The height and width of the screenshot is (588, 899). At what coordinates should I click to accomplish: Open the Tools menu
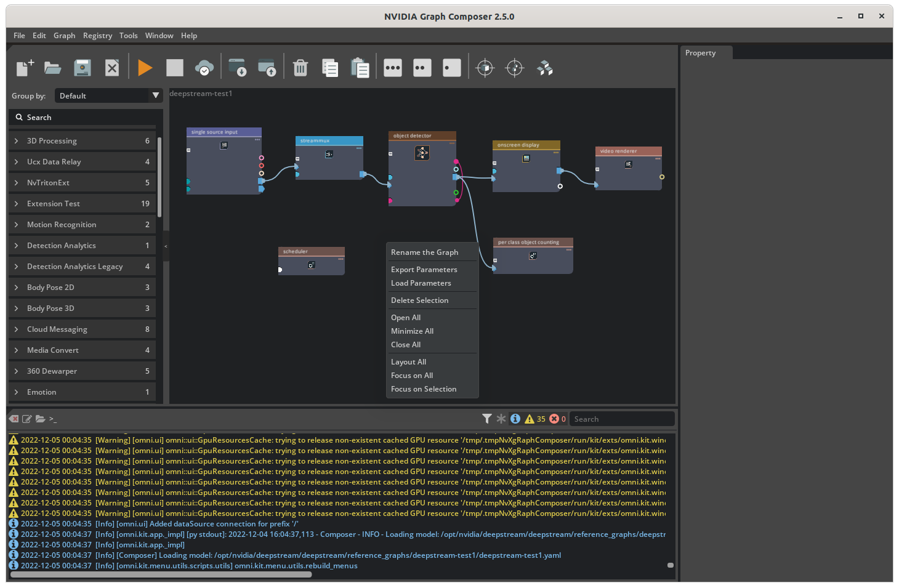click(x=128, y=36)
